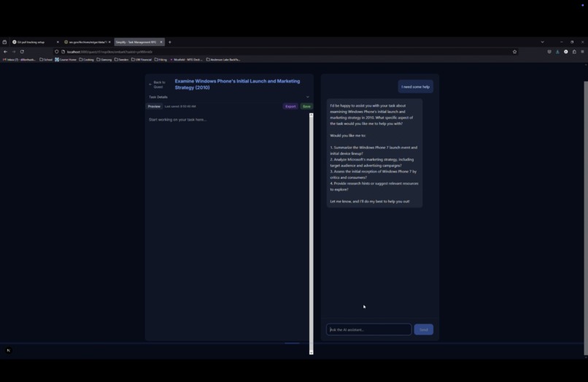
Task: Click the tab overview icon left of tabs
Action: [x=4, y=42]
